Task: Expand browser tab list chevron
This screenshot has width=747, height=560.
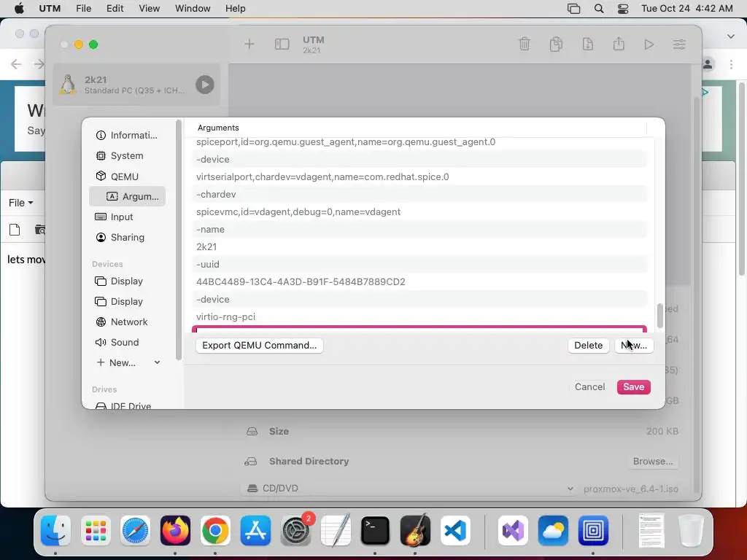Action: point(731,36)
